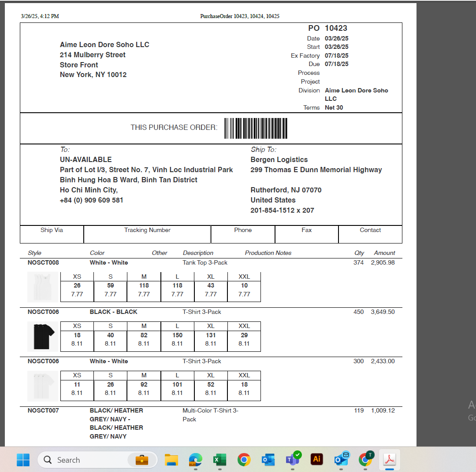Click the amount "3,649.50"

click(383, 312)
